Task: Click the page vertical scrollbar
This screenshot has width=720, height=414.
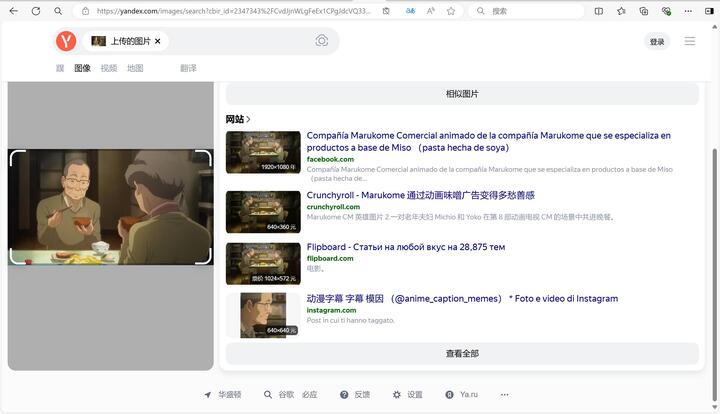Action: (714, 274)
